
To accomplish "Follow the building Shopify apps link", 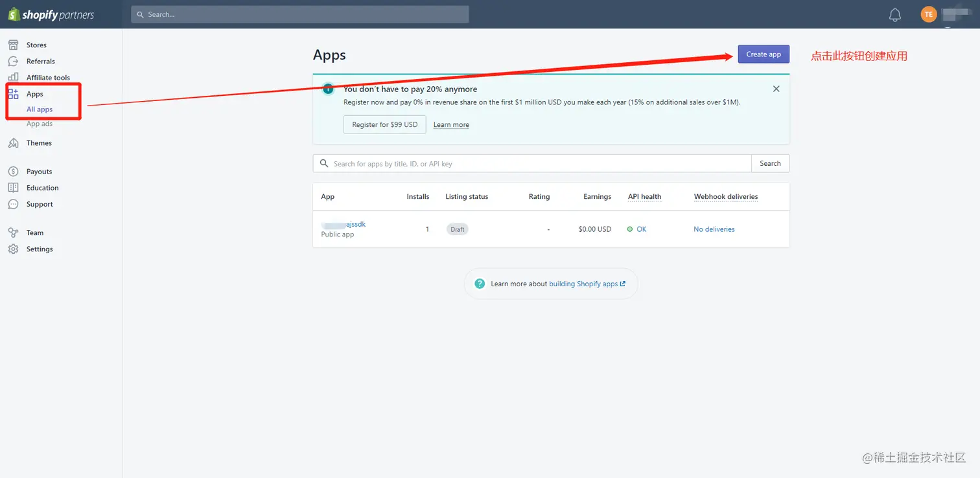I will point(587,284).
